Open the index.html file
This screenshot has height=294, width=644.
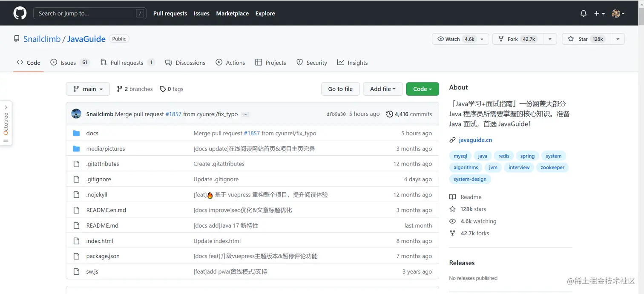point(100,241)
